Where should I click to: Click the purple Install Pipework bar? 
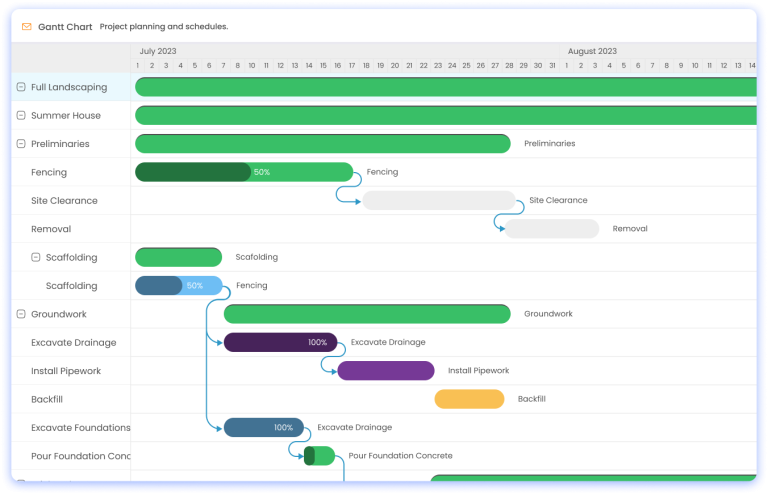click(386, 371)
